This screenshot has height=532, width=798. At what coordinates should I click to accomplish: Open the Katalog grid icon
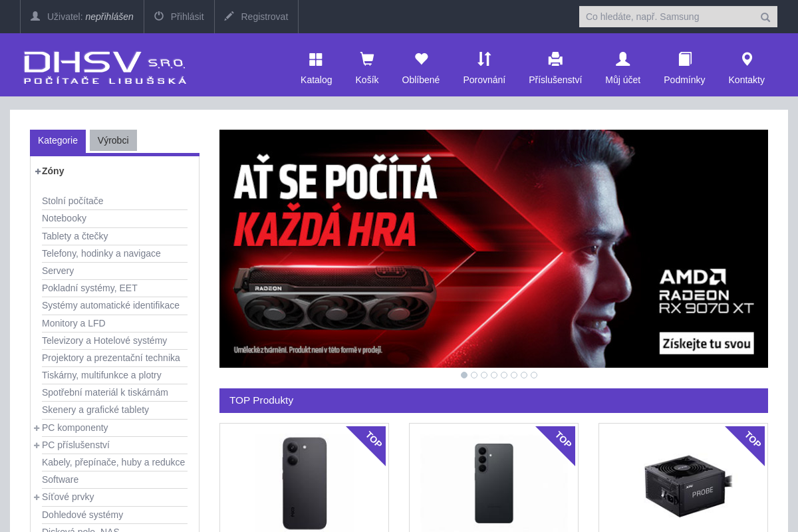click(x=316, y=59)
